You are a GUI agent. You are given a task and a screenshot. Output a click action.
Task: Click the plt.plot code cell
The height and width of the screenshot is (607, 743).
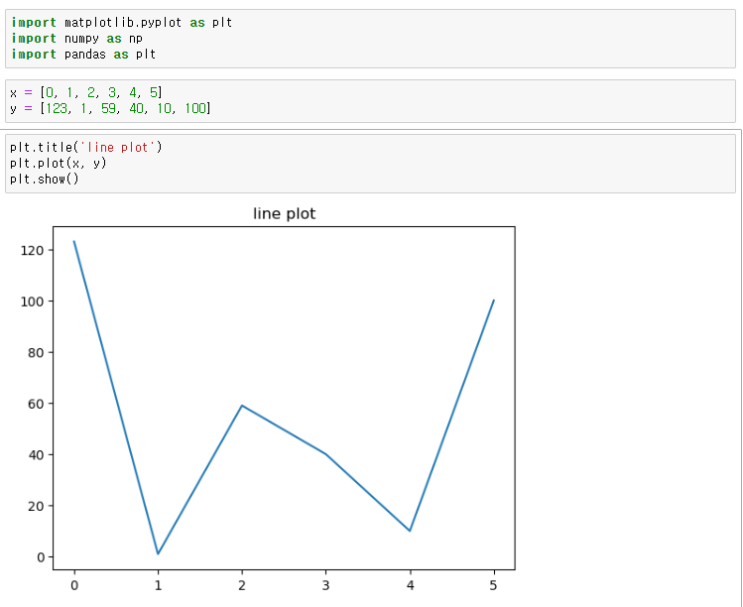[x=370, y=163]
